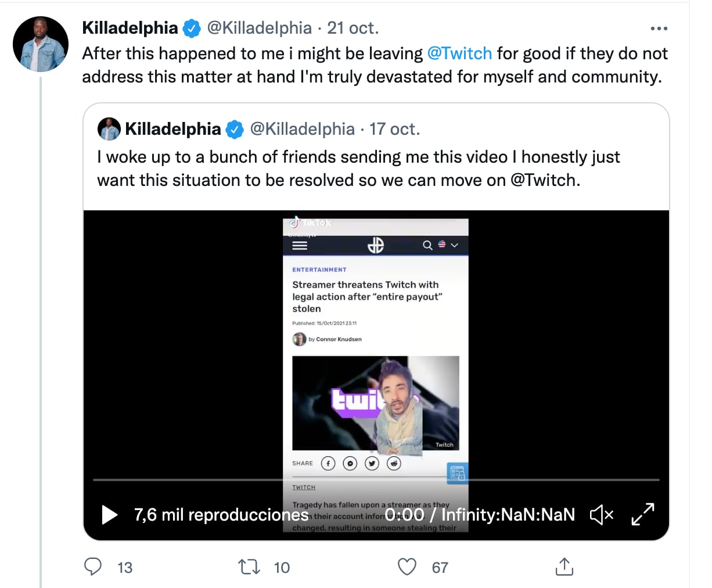Open the hamburger menu in the Dexerto header
Image resolution: width=712 pixels, height=588 pixels.
pos(300,245)
